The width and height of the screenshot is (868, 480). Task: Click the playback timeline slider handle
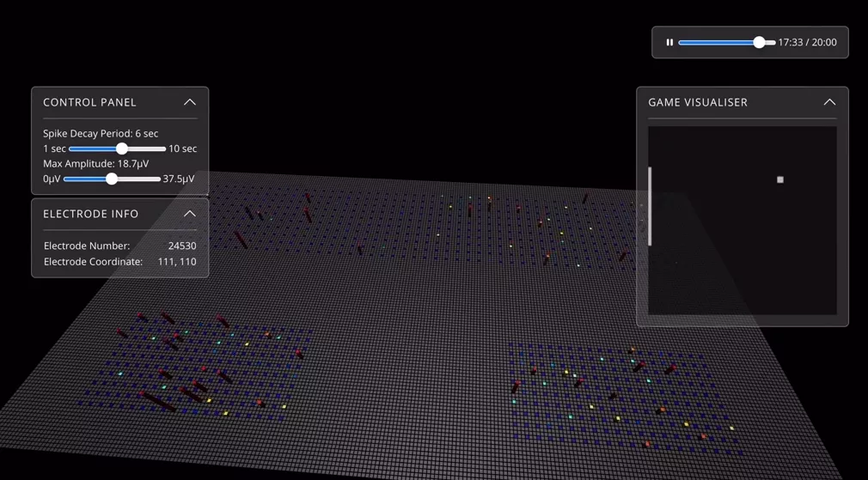coord(759,42)
